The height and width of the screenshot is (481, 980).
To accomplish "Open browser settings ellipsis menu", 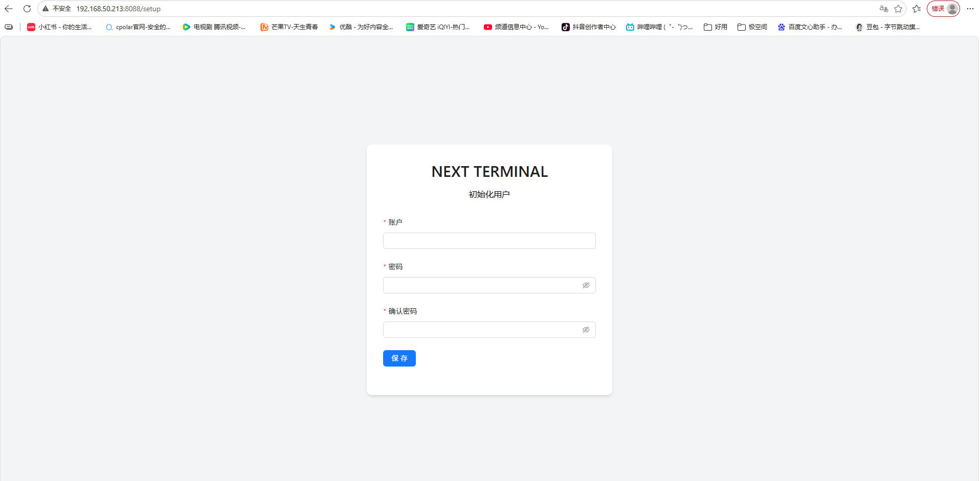I will tap(970, 9).
